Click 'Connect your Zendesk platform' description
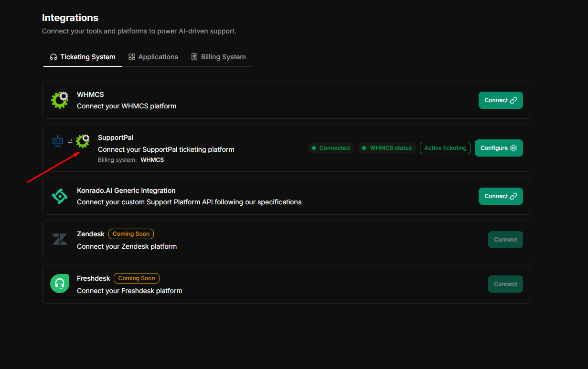 pos(127,246)
